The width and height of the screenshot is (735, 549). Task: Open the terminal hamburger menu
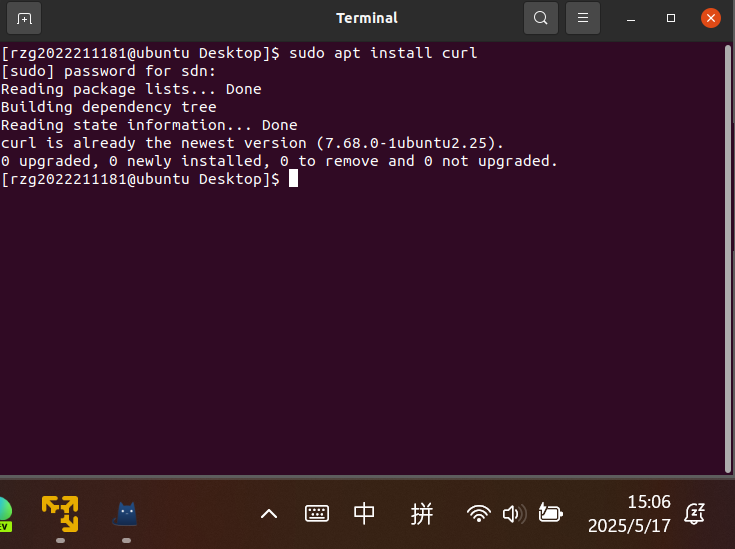point(582,18)
